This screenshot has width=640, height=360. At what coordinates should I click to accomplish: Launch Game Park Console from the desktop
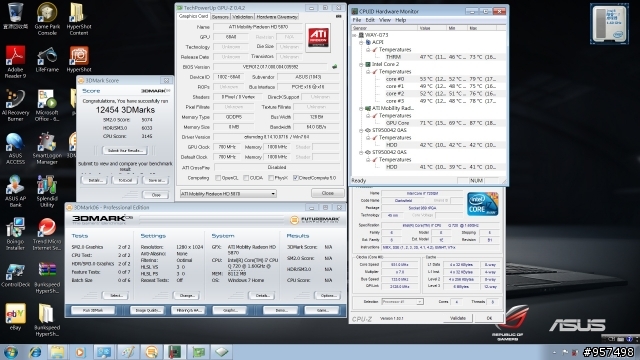coord(47,18)
